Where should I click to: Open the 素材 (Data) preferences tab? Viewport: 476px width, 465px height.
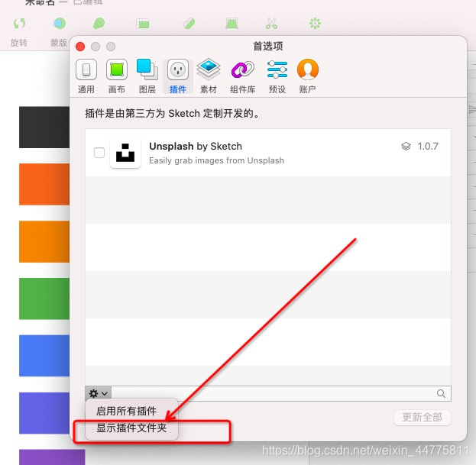point(209,76)
